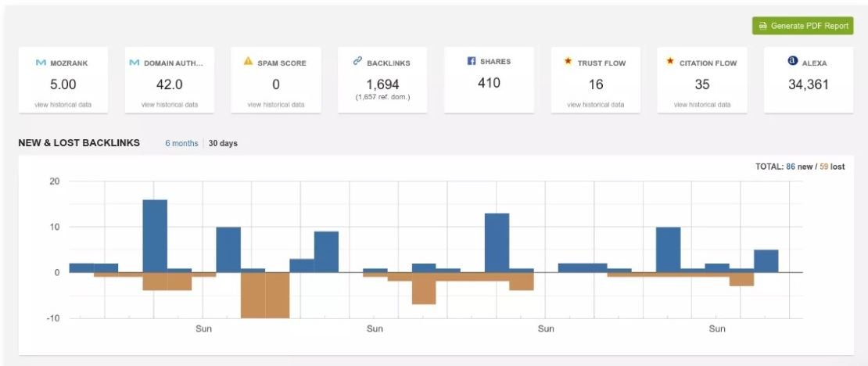Click the blue bar reaching 13
This screenshot has width=868, height=366.
pos(497,242)
